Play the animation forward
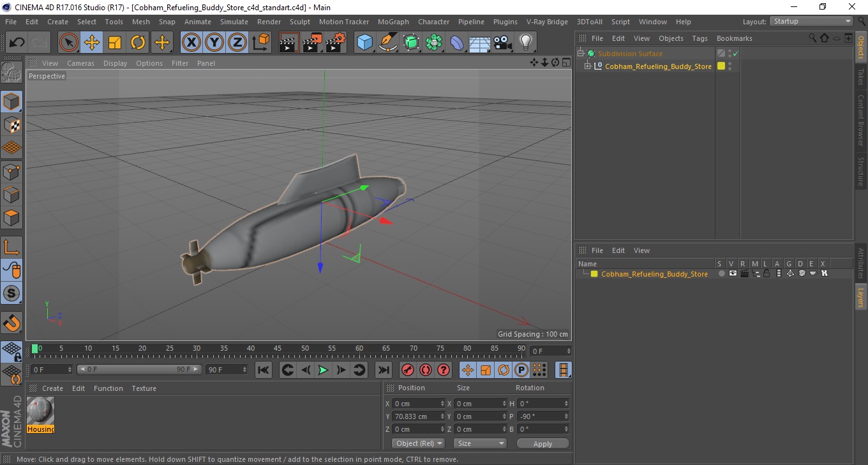Viewport: 868px width, 465px height. 324,370
